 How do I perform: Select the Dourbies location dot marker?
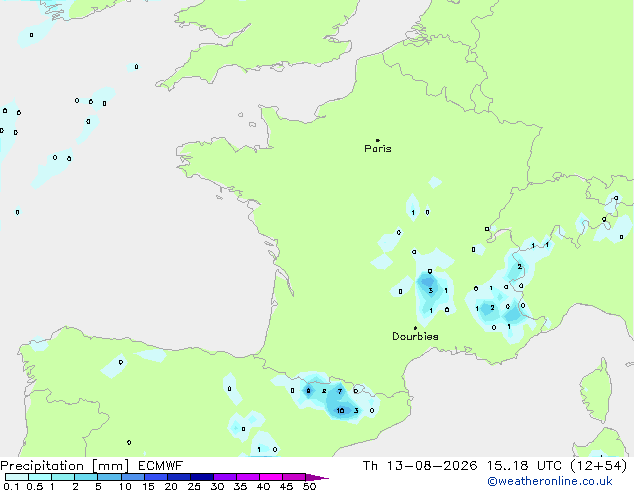(x=415, y=328)
